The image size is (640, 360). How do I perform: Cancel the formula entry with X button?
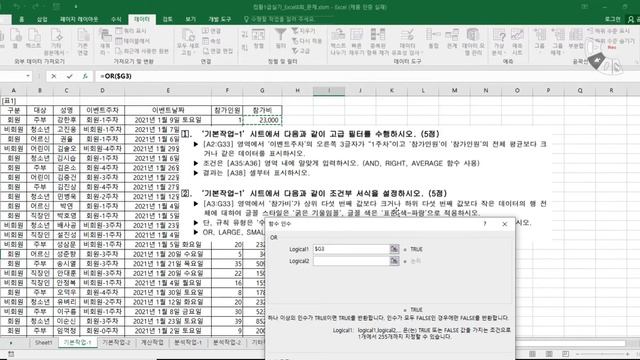[53, 76]
